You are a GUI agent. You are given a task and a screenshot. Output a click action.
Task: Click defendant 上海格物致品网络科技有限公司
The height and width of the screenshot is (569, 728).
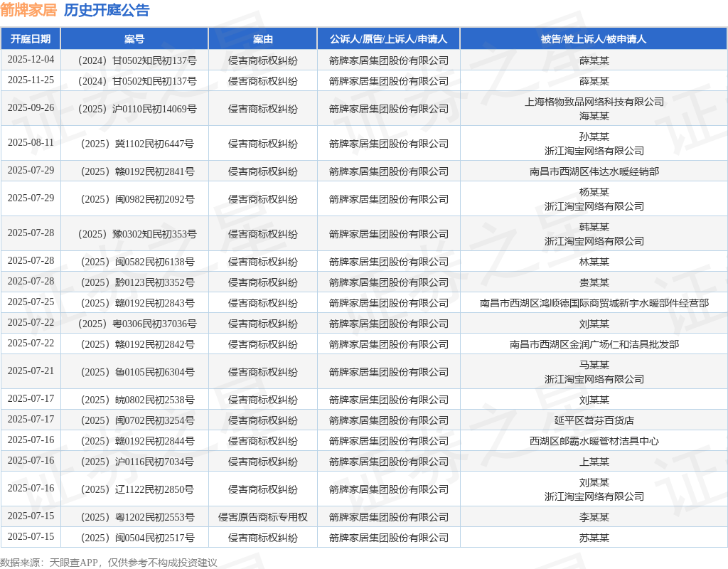pyautogui.click(x=594, y=102)
